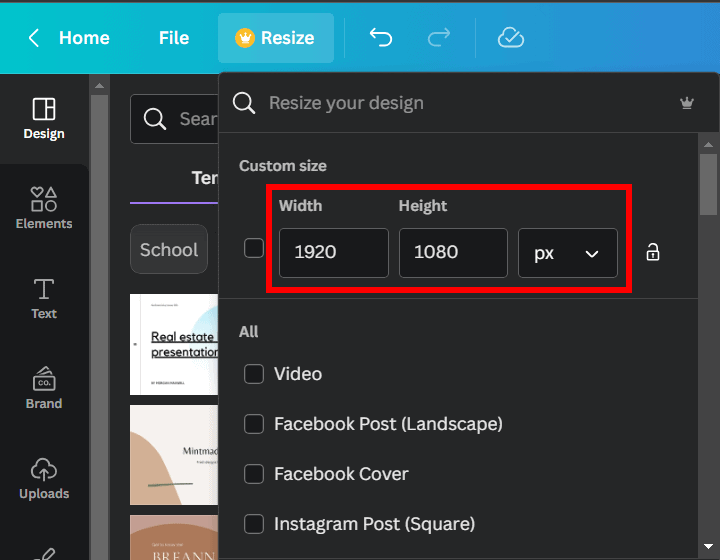Click the Resize your design search box
Screen dimensions: 720x560
pos(450,103)
